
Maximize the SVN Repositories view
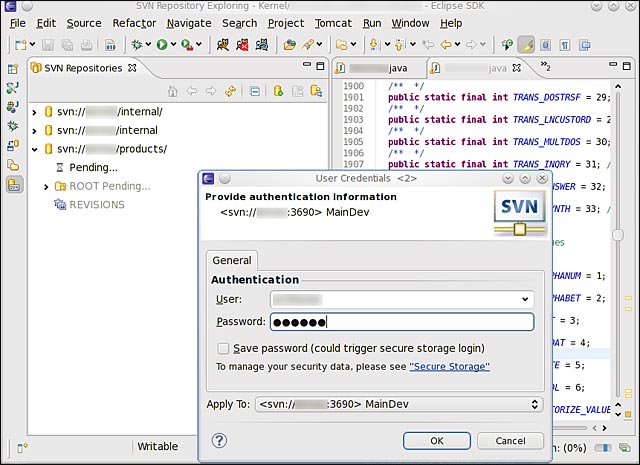coord(320,66)
